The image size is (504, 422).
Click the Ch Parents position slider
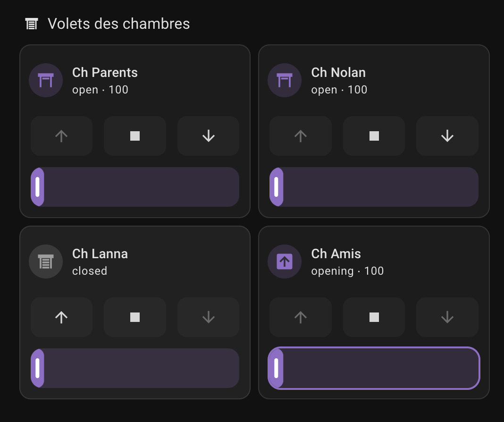135,187
